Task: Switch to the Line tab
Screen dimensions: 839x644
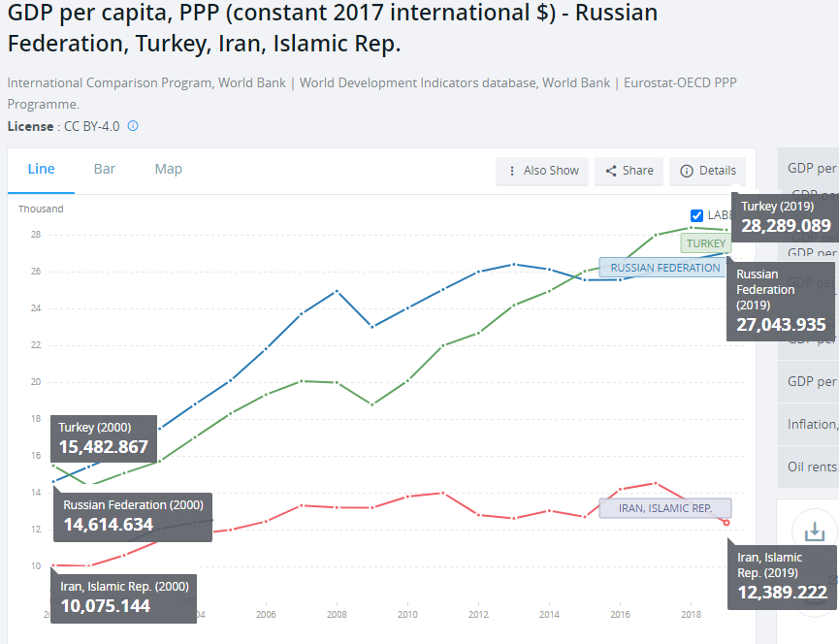Action: [41, 169]
